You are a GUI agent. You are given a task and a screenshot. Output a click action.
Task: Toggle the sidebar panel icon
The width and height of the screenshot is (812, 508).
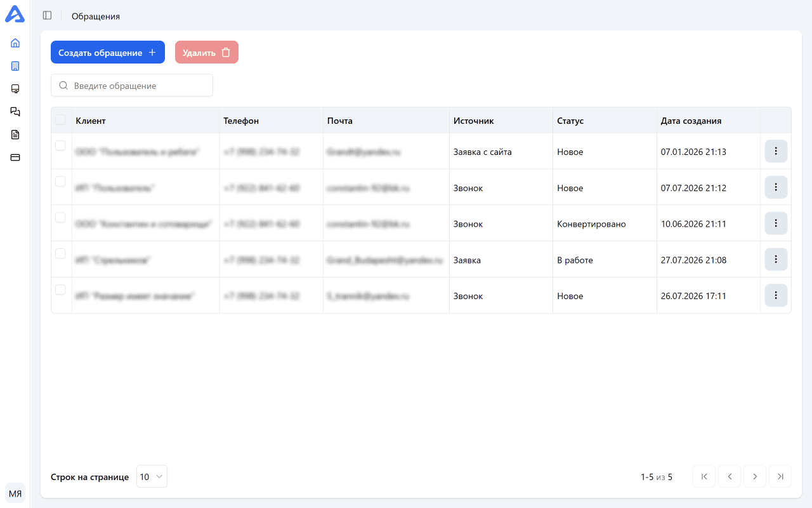coord(47,15)
